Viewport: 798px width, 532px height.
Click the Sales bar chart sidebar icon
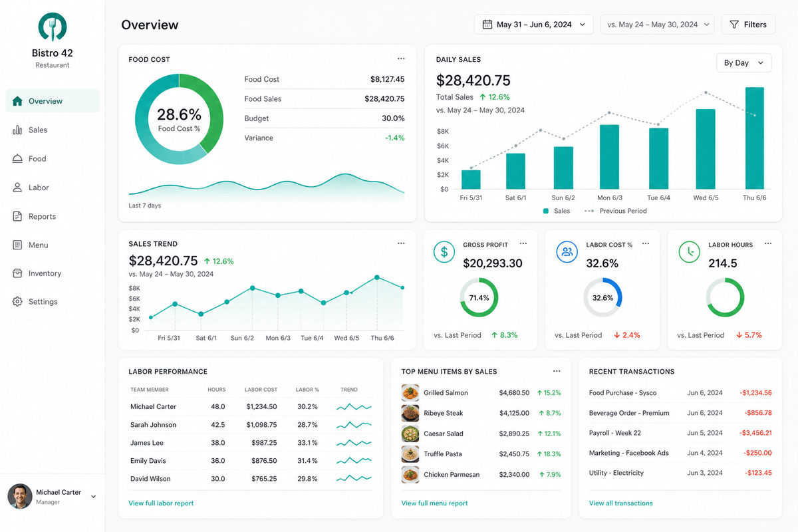point(17,130)
